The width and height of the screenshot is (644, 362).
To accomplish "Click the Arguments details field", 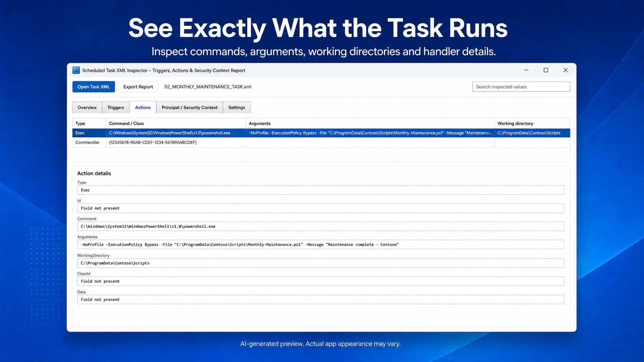I will tap(320, 244).
